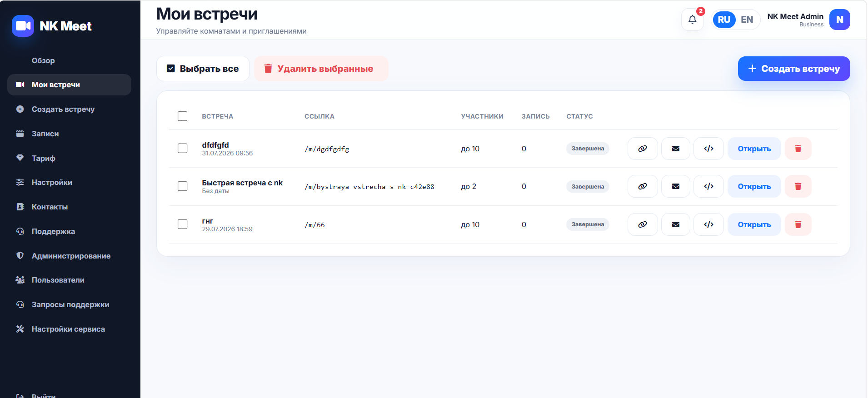This screenshot has height=398, width=868.
Task: Open Контакты page
Action: [69, 207]
